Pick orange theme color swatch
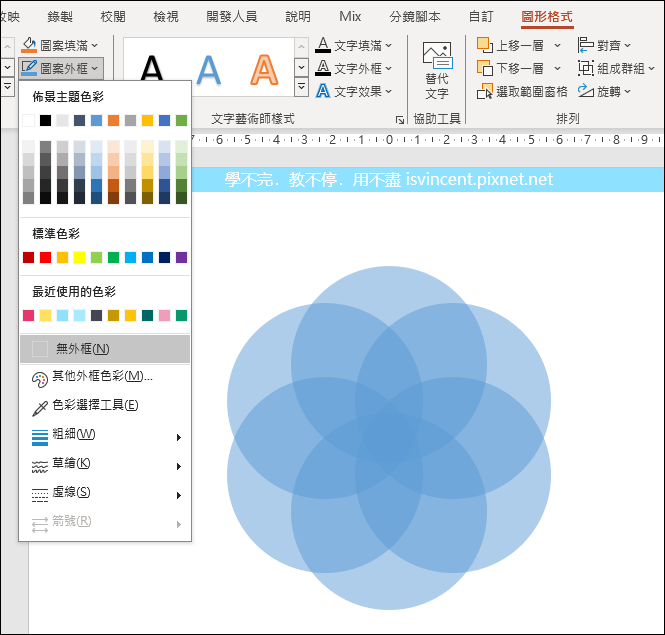This screenshot has height=635, width=665. 113,120
